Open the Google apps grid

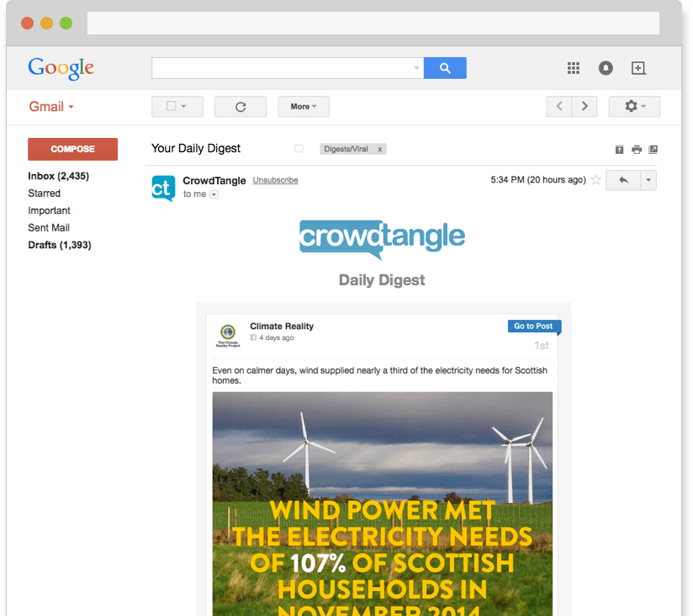(x=574, y=68)
